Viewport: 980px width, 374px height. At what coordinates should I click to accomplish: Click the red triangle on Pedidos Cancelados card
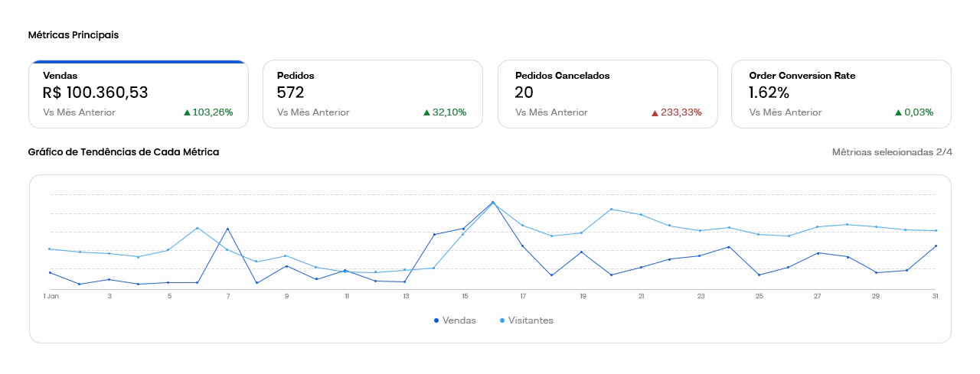(x=655, y=112)
